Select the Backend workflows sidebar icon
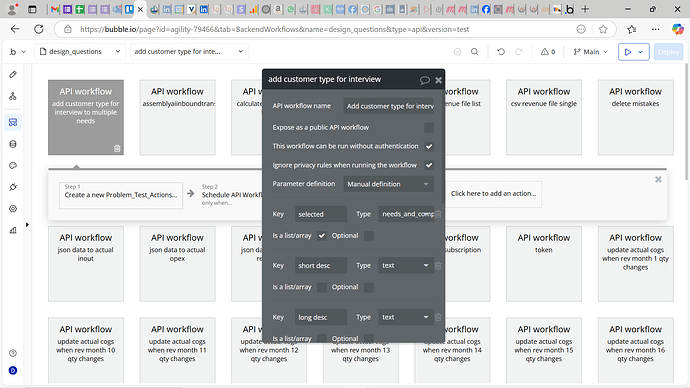Screen dimensions: 690x388 pos(13,122)
